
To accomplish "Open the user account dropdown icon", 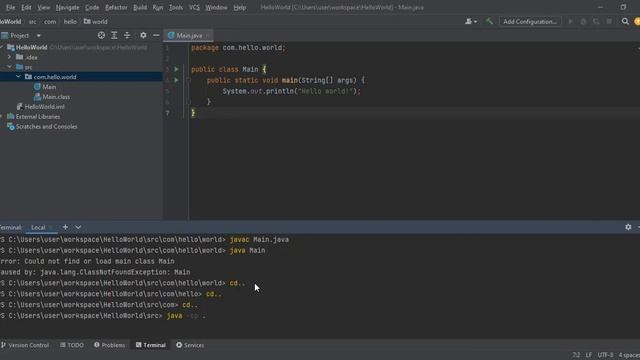I will [x=471, y=22].
